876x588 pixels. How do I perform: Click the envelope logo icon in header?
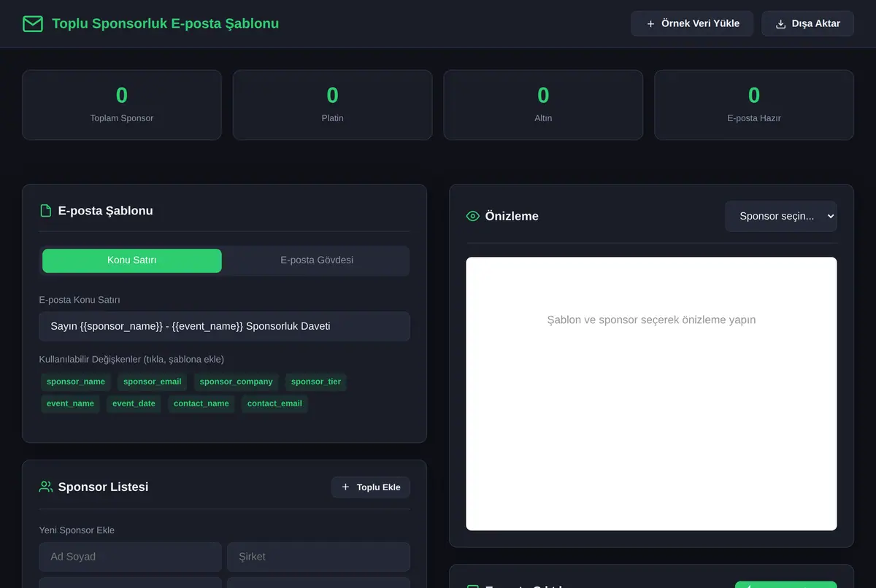click(33, 24)
